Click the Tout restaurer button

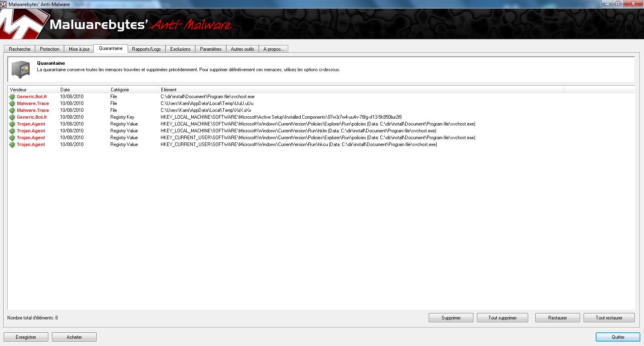[x=609, y=318]
